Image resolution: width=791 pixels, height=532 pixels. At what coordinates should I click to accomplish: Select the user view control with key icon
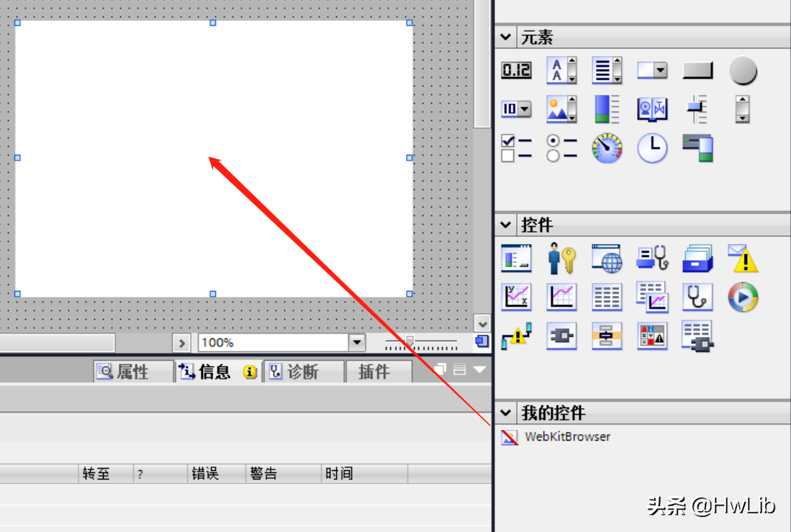[x=561, y=258]
